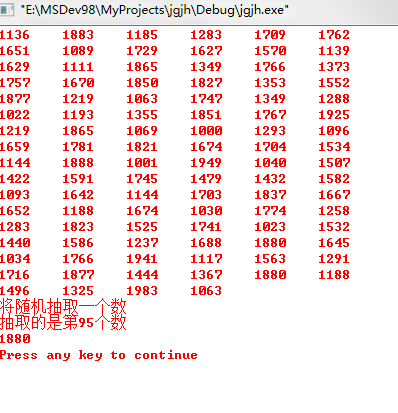The height and width of the screenshot is (413, 398).
Task: Click the number 1258 in the grid
Action: [x=334, y=211]
